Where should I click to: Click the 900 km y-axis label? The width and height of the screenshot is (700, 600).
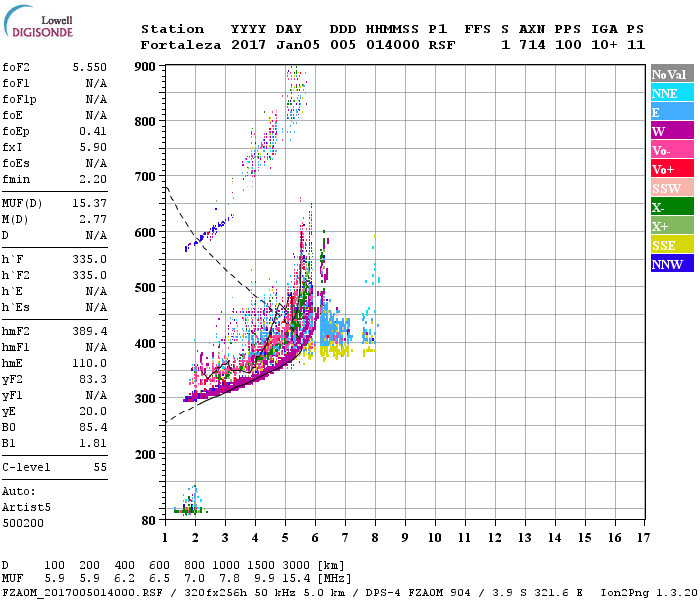(146, 67)
